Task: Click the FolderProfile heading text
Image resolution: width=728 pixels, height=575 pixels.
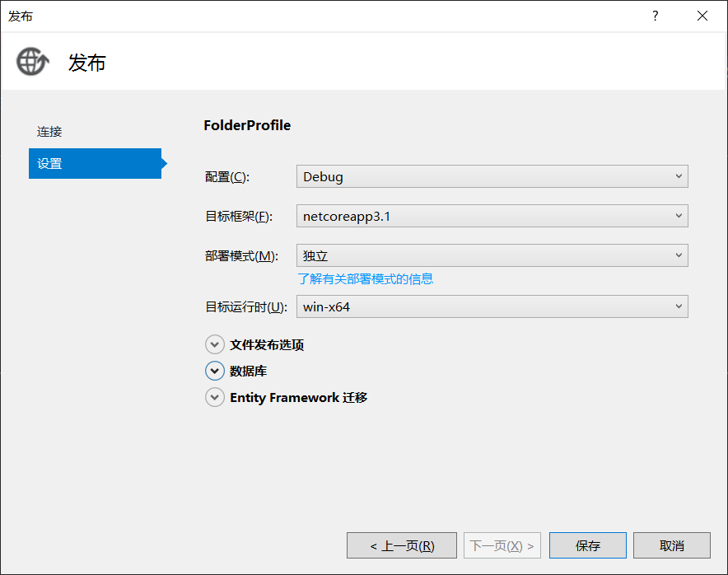Action: pyautogui.click(x=247, y=125)
